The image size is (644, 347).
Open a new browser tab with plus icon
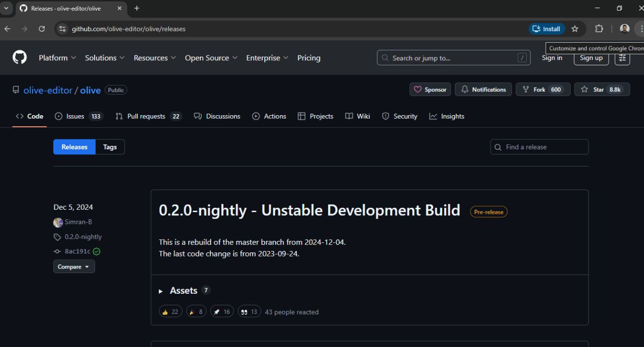[137, 8]
